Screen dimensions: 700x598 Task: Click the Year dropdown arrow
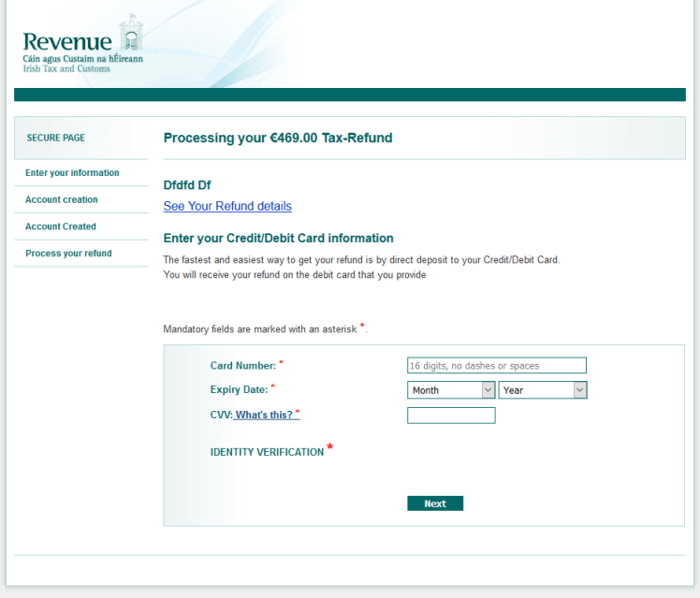click(x=579, y=390)
